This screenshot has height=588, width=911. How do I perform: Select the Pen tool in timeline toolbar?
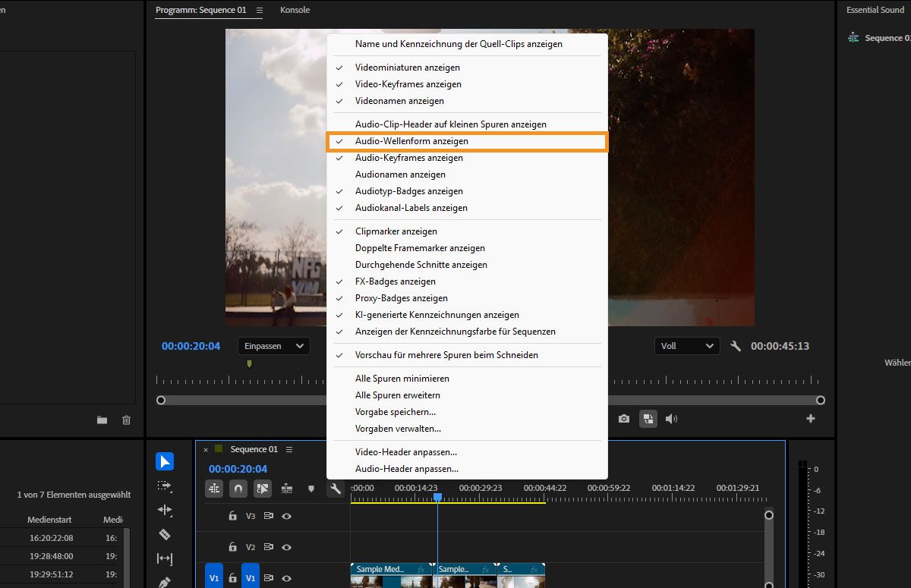[165, 583]
